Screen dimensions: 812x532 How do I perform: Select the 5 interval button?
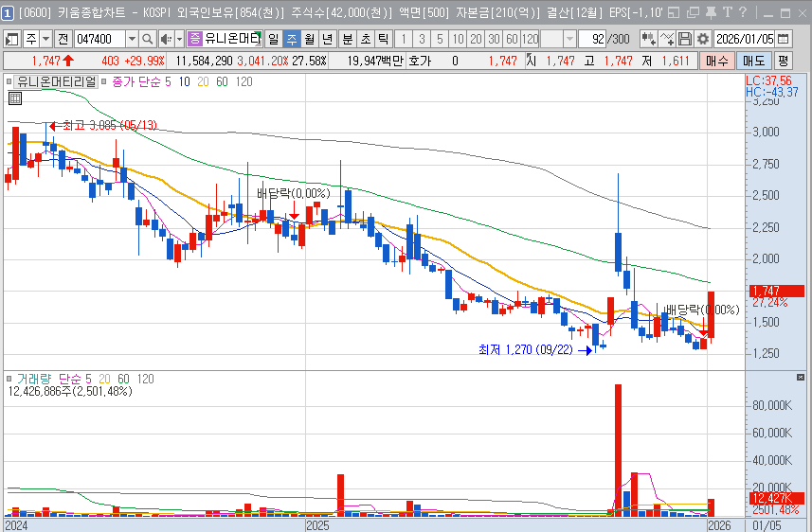coord(441,39)
